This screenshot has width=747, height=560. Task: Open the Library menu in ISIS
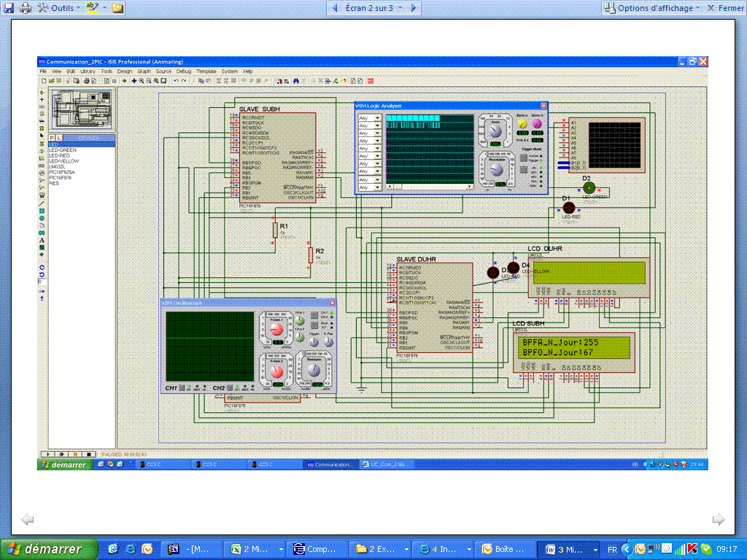click(88, 71)
